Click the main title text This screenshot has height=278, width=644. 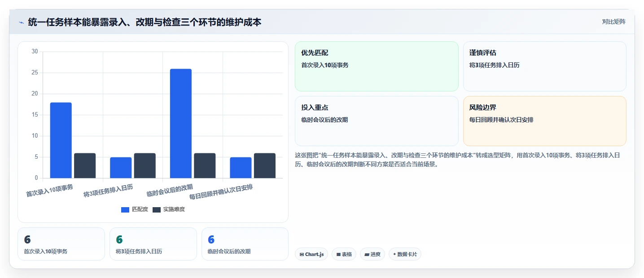pyautogui.click(x=145, y=22)
